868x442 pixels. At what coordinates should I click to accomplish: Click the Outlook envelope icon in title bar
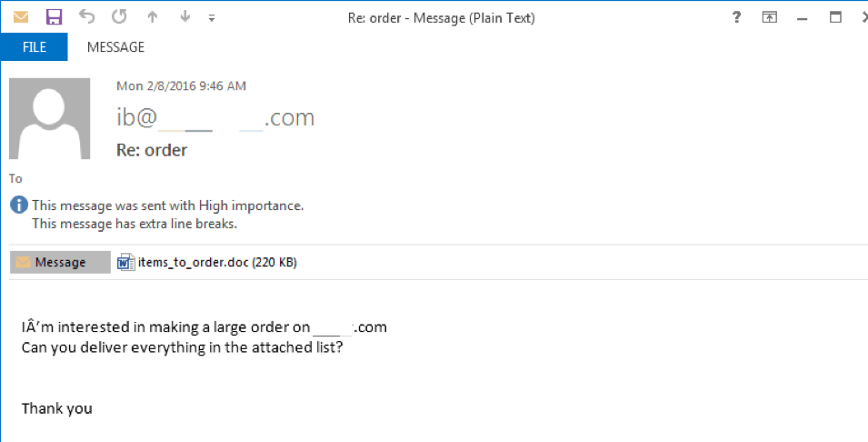tap(21, 17)
